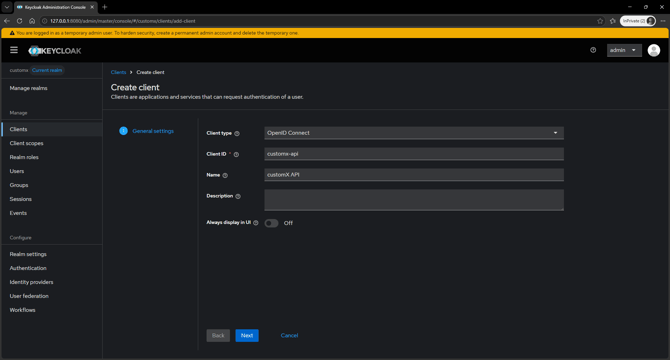The height and width of the screenshot is (360, 670).
Task: Click the Create client page heading
Action: [135, 87]
